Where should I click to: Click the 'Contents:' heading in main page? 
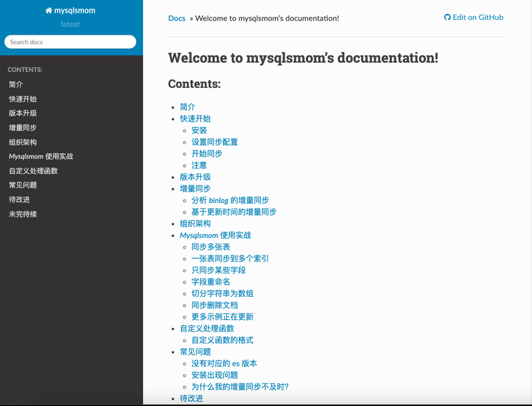click(194, 84)
